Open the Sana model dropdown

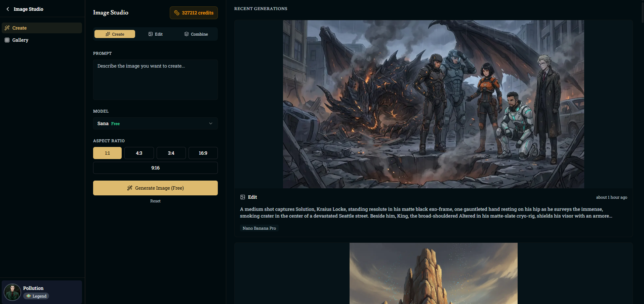tap(155, 123)
